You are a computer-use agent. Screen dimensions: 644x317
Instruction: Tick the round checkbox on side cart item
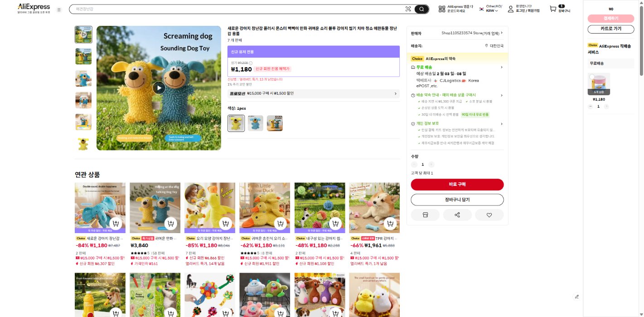click(x=592, y=77)
